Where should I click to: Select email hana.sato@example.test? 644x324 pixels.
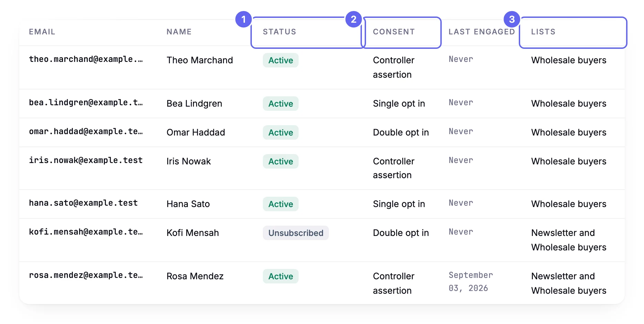coord(83,203)
